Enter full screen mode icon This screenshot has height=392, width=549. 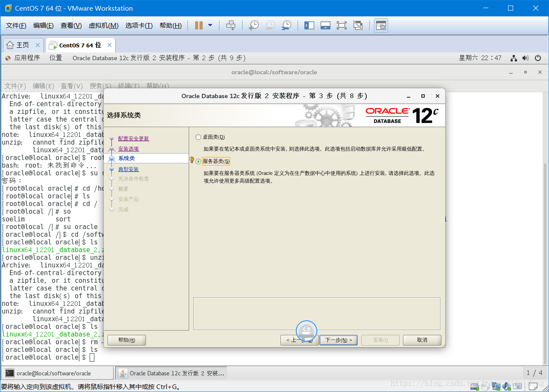pyautogui.click(x=342, y=26)
